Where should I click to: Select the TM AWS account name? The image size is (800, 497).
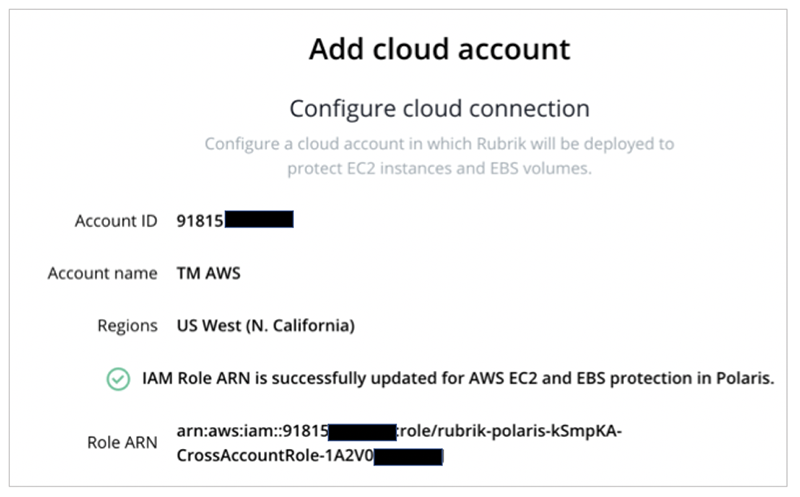[208, 274]
